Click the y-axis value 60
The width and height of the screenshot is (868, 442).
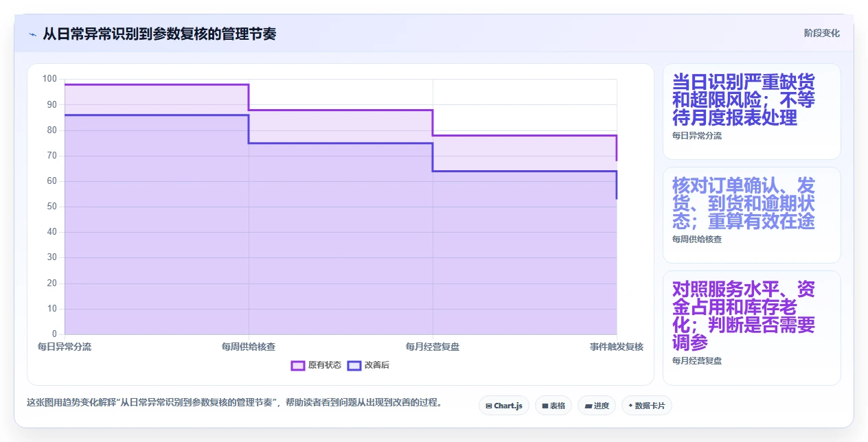pyautogui.click(x=52, y=181)
